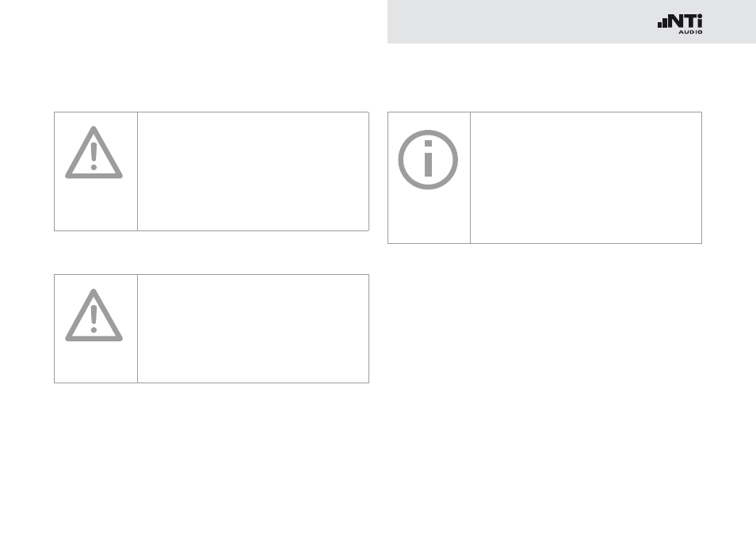Click divider line in lower warning box
This screenshot has height=533, width=756.
pos(137,329)
